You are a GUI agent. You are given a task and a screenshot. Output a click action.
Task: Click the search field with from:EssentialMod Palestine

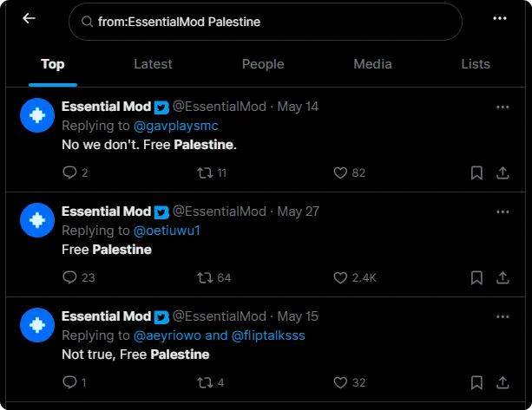coord(266,22)
